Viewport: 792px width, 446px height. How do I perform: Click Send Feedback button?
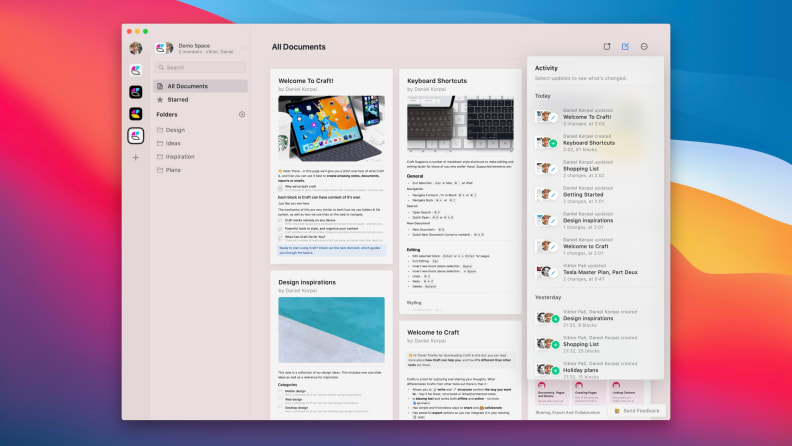(x=637, y=411)
